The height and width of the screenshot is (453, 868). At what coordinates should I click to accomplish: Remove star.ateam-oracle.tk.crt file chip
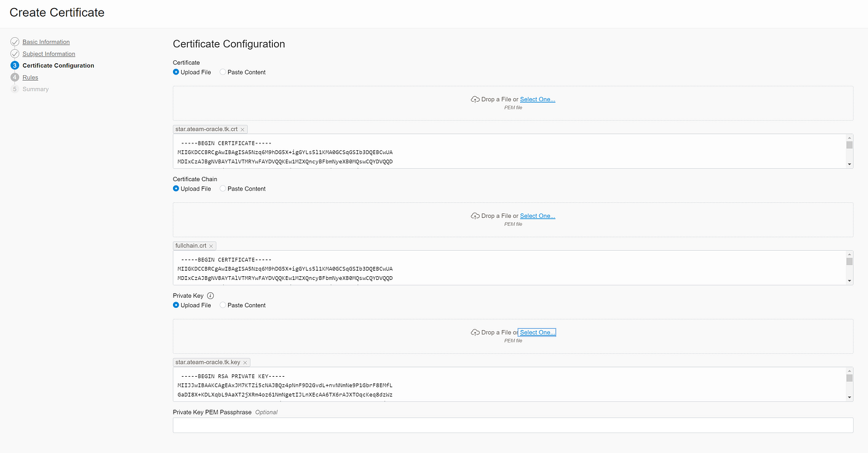tap(243, 130)
